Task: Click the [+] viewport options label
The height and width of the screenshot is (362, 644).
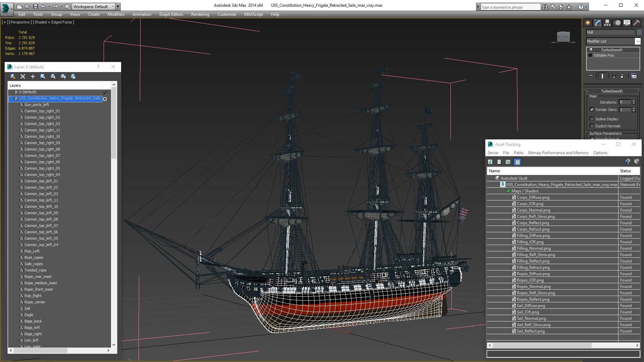Action: pyautogui.click(x=5, y=22)
